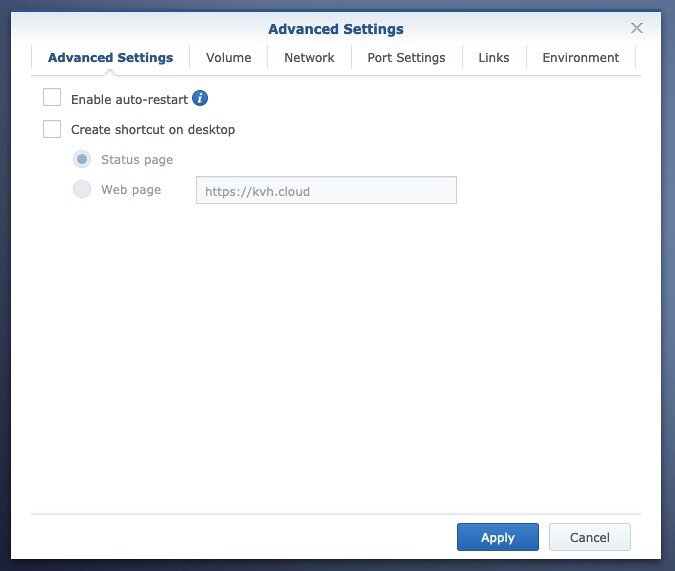Go to the Port Settings tab
Viewport: 675px width, 571px height.
coord(406,58)
